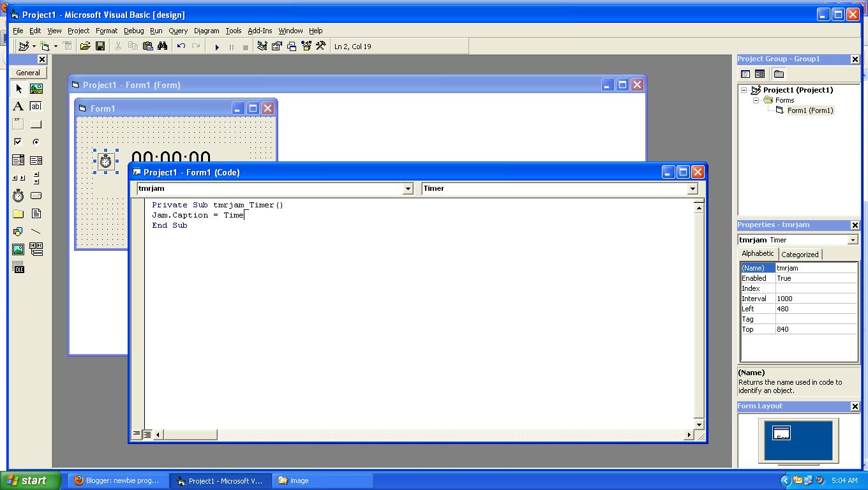This screenshot has height=490, width=868.
Task: Select the Frame control tool
Action: (19, 124)
